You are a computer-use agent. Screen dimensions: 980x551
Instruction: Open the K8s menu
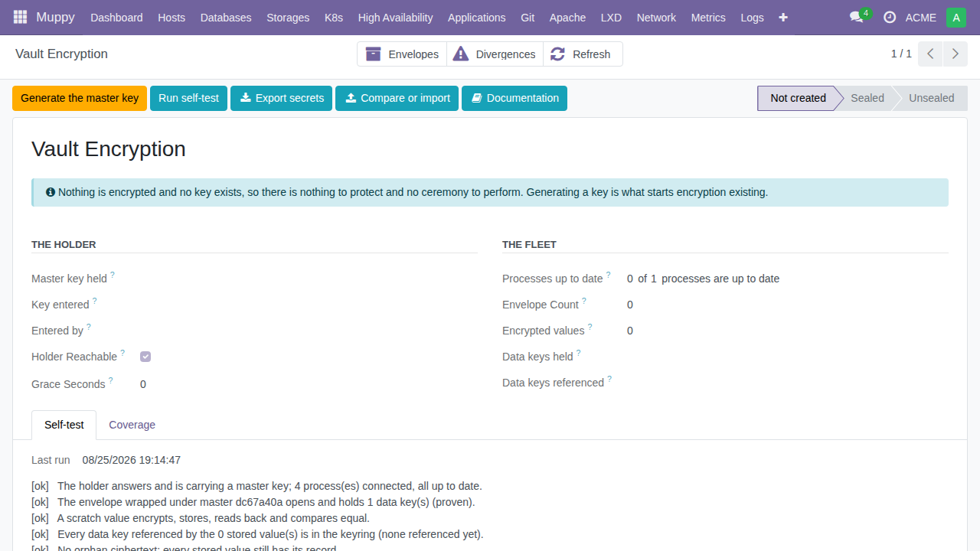334,18
